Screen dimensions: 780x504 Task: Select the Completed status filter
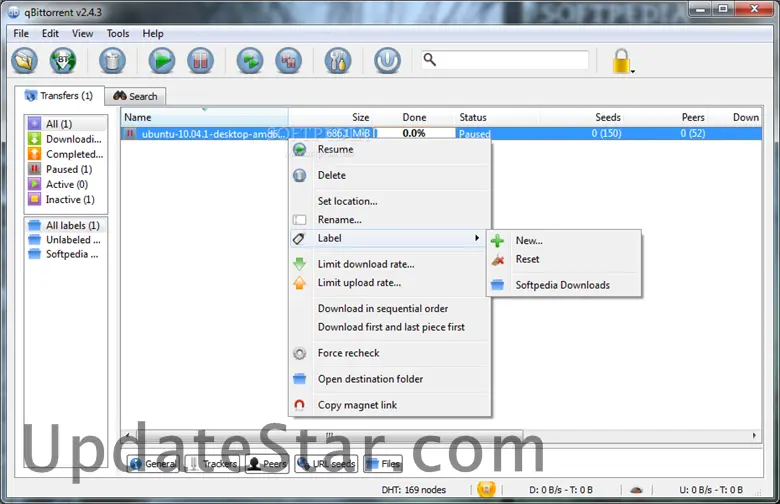(x=66, y=154)
